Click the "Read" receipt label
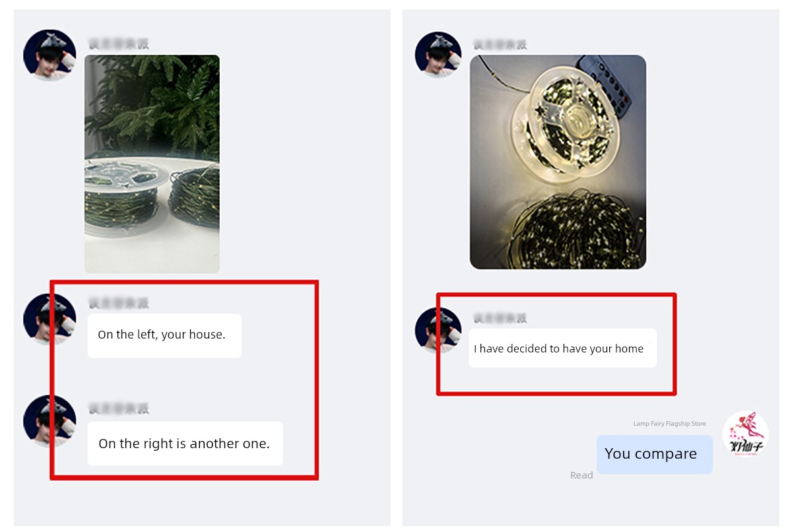The image size is (792, 532). [581, 475]
